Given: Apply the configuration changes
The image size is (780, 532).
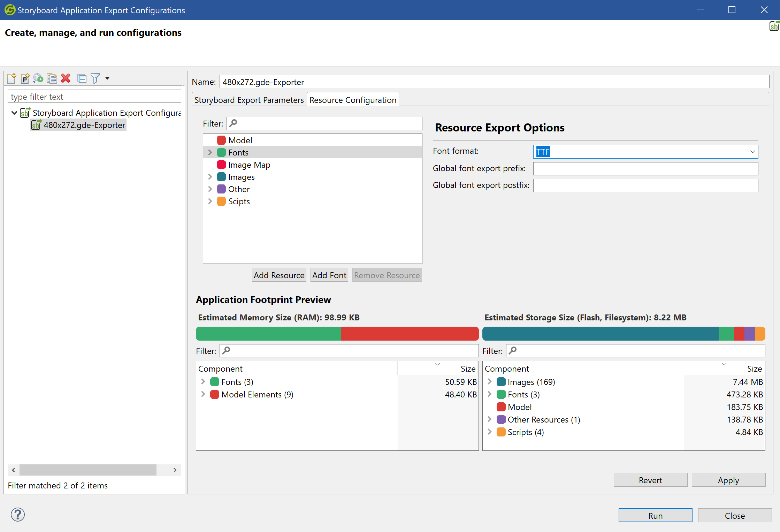Looking at the screenshot, I should pyautogui.click(x=728, y=480).
